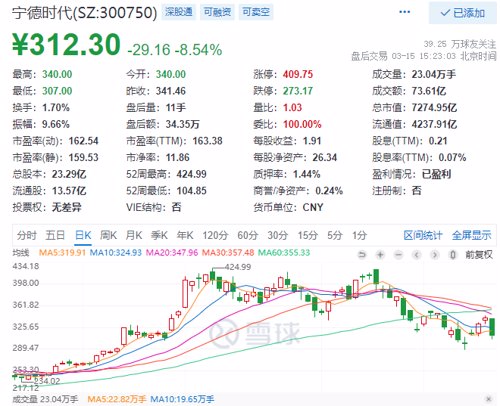Click the 可卖空 tag
Screen dimensions: 500x406
pos(256,12)
